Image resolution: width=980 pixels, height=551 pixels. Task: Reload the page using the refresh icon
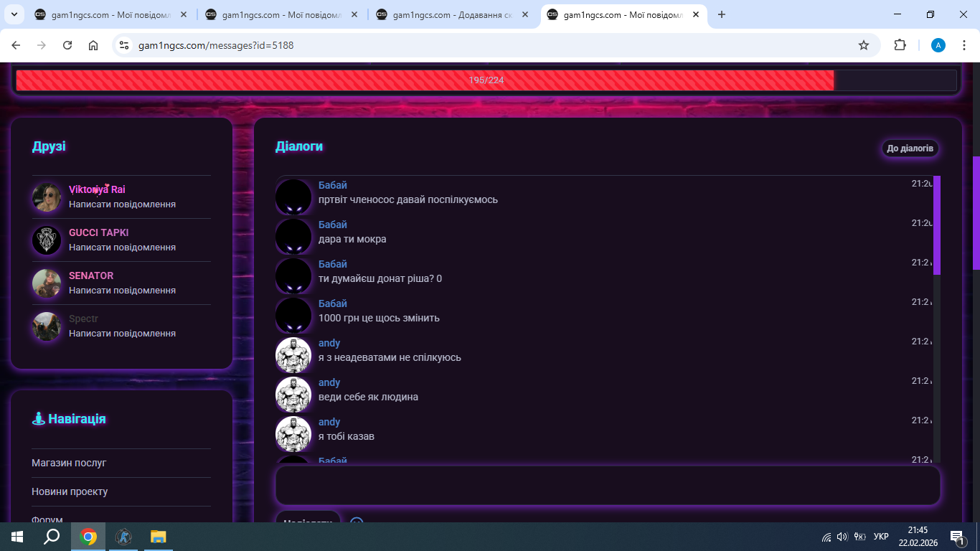pos(67,45)
